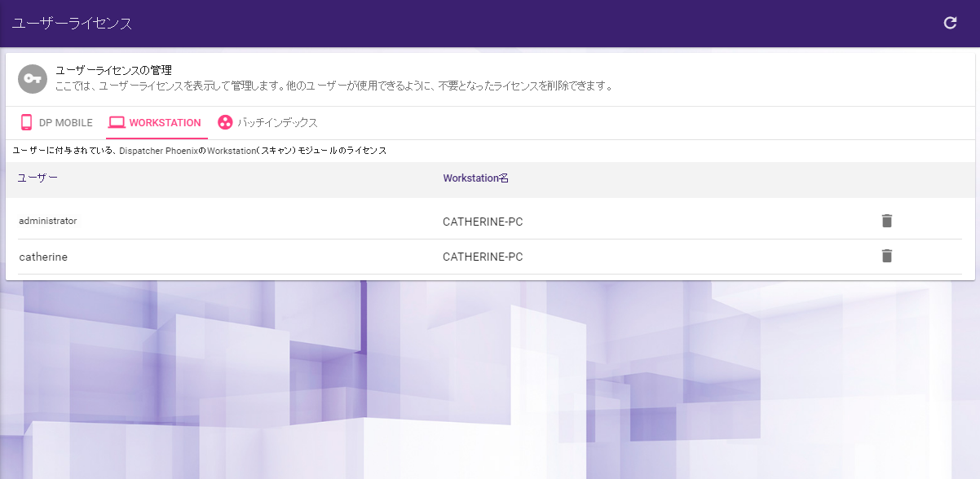Image resolution: width=980 pixels, height=479 pixels.
Task: Select the catherine user cell
Action: 43,257
